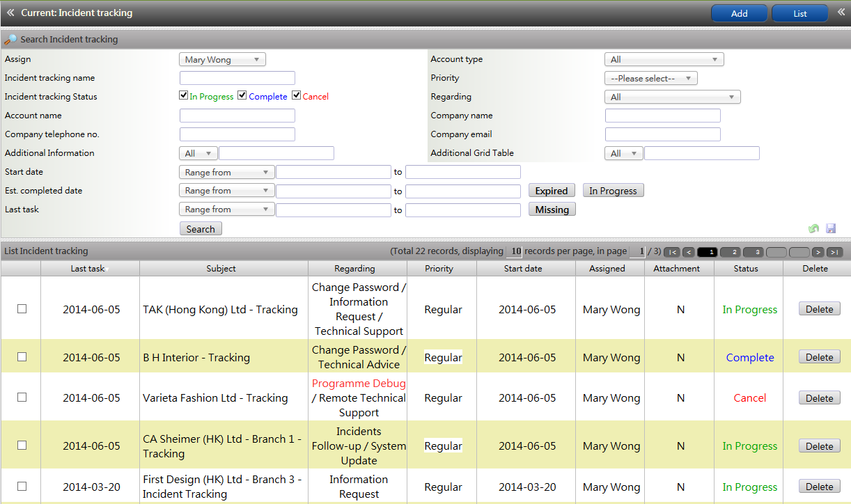The width and height of the screenshot is (851, 504).
Task: Open the Regarding filter dropdown
Action: 673,97
